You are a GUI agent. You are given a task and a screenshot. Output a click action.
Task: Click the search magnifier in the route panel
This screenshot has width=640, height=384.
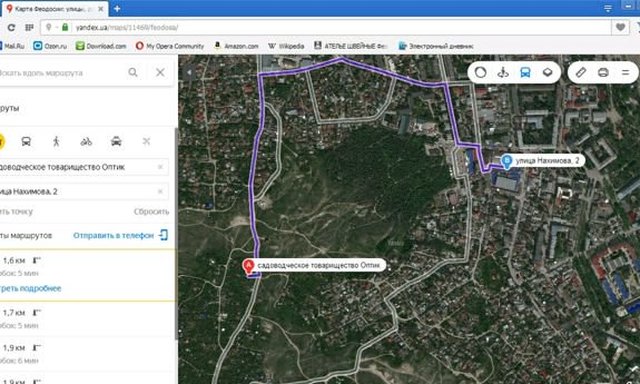(133, 73)
